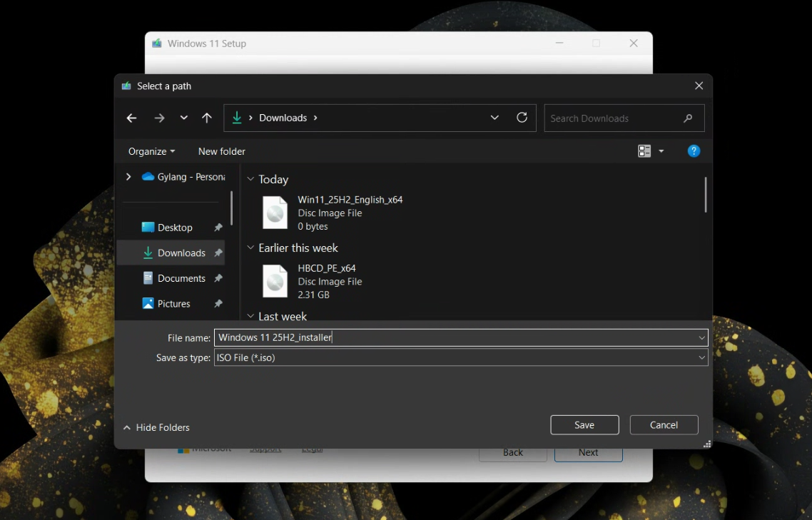The height and width of the screenshot is (520, 812).
Task: Go up one folder level
Action: (207, 118)
